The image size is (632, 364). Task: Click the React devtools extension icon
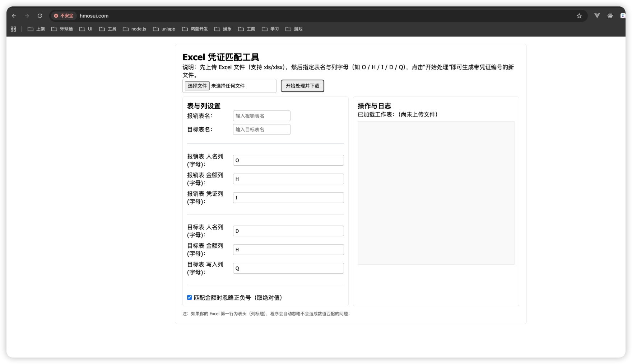pyautogui.click(x=610, y=16)
